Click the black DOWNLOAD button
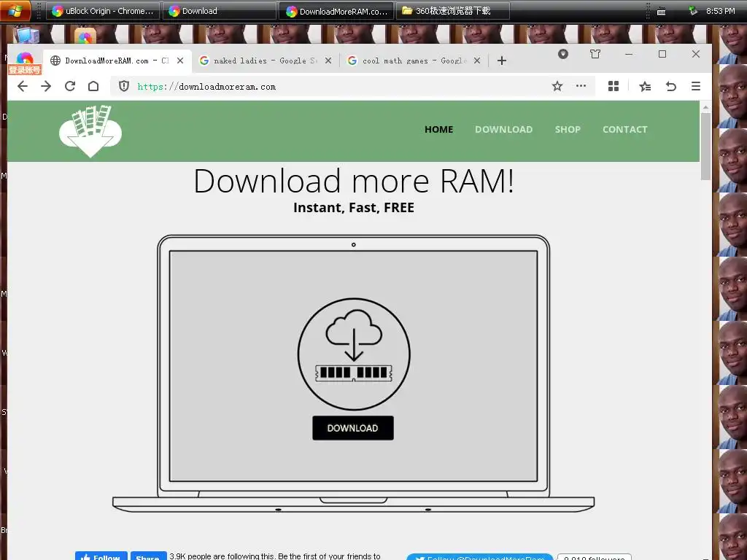The image size is (747, 560). click(352, 427)
